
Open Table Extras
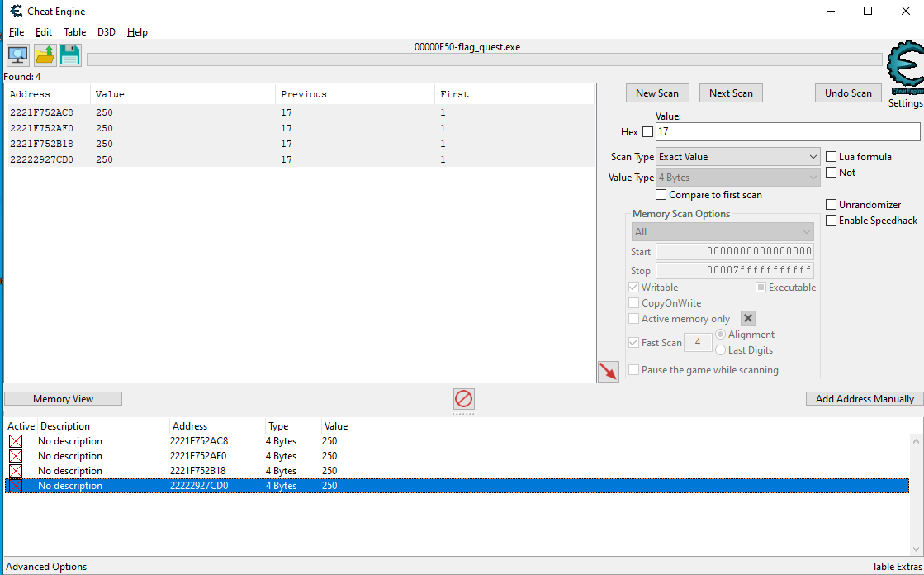(897, 567)
